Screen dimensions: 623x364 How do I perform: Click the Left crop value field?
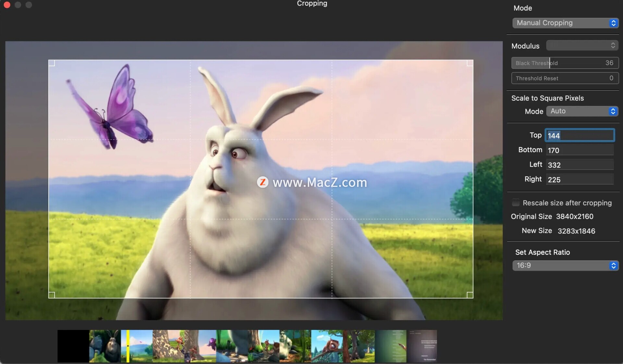pos(580,165)
